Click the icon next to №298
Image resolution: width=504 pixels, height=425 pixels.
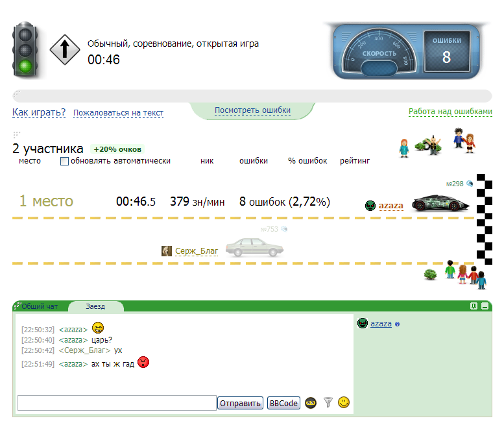coord(470,184)
